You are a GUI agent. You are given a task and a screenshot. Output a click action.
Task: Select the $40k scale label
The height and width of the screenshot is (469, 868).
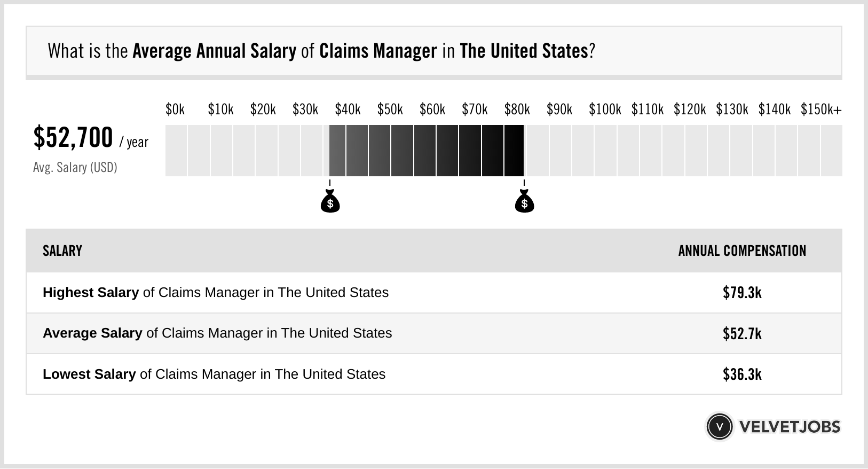pos(348,110)
